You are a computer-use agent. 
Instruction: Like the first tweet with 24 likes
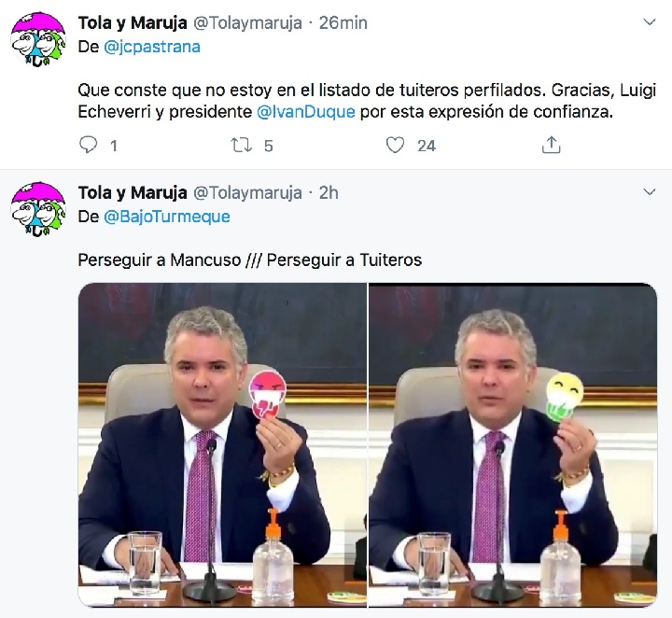[x=395, y=145]
